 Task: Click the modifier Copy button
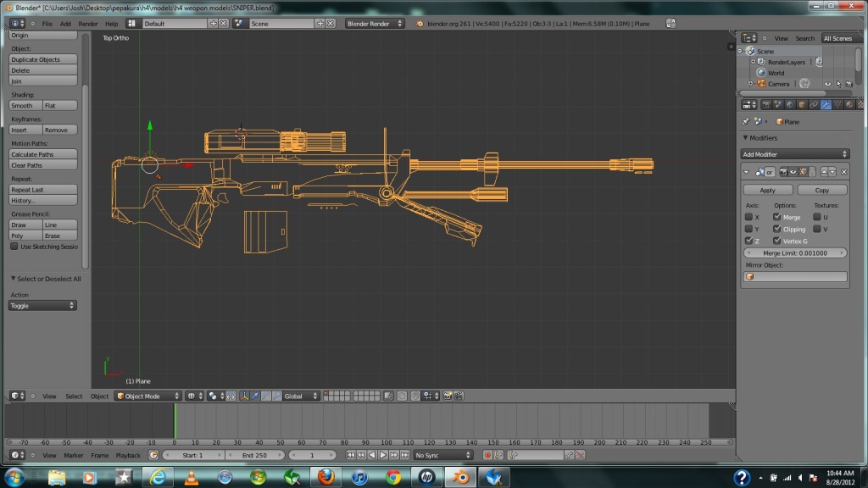[822, 191]
